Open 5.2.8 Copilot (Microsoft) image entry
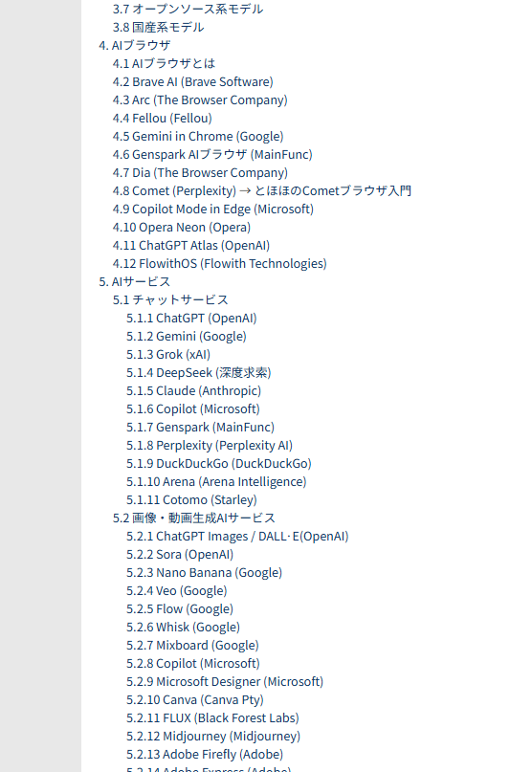Screen dimensions: 532x772 193,665
